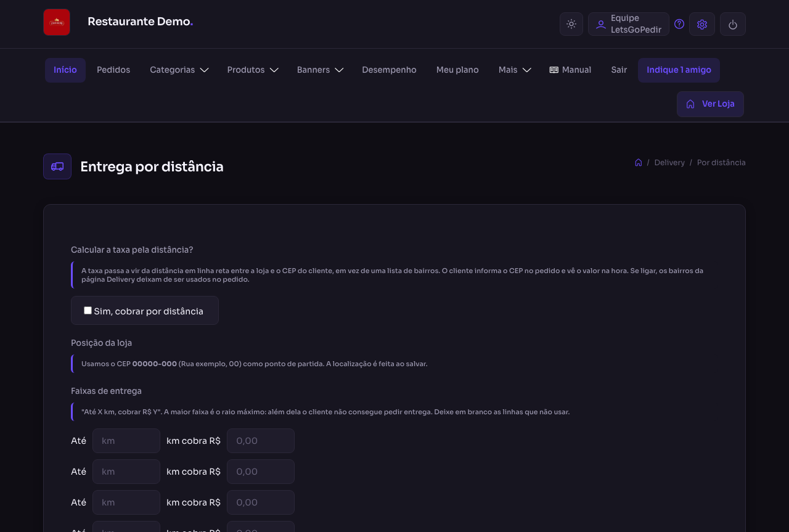Image resolution: width=789 pixels, height=532 pixels.
Task: Click the Indique 1 amigo button
Action: 679,70
